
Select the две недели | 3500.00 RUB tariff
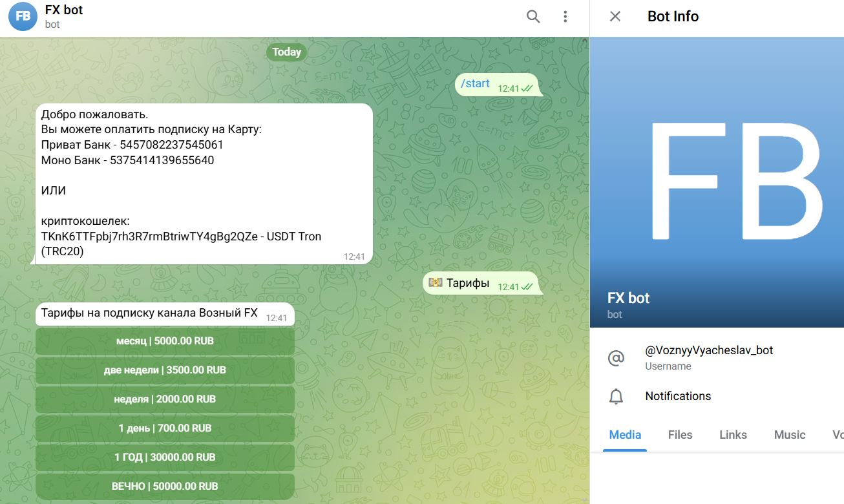point(165,370)
